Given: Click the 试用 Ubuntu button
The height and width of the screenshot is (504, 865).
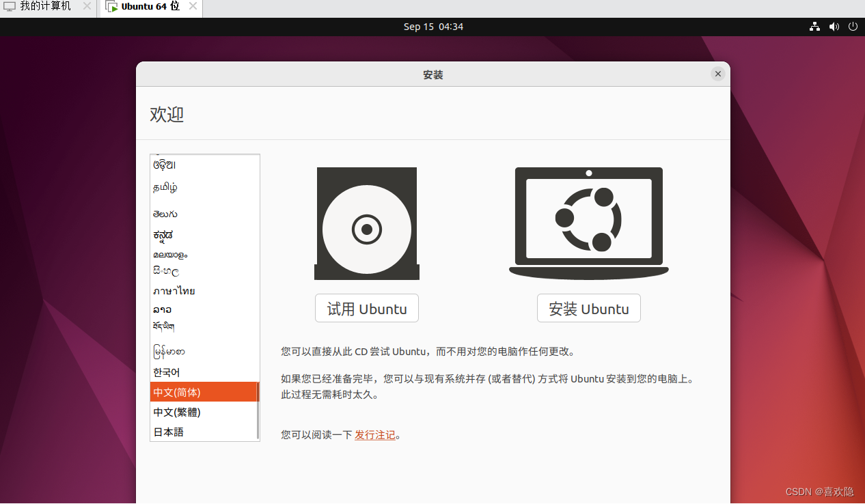Looking at the screenshot, I should tap(367, 309).
